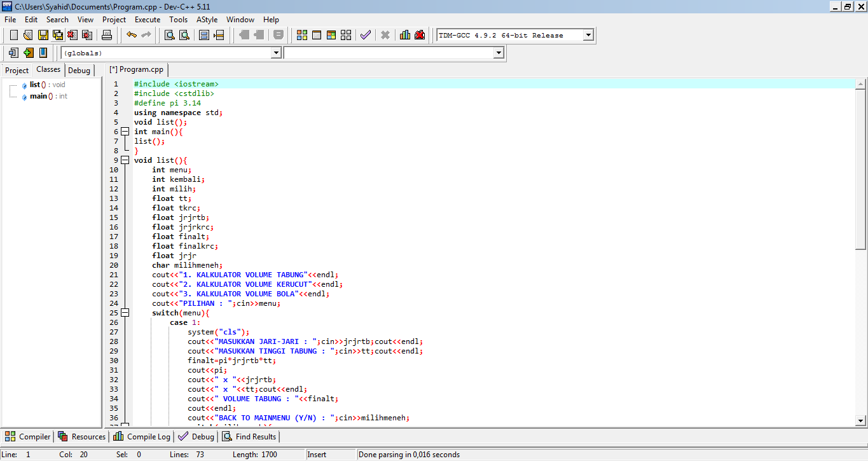
Task: Click the editor scrollbar down arrow
Action: 861,420
